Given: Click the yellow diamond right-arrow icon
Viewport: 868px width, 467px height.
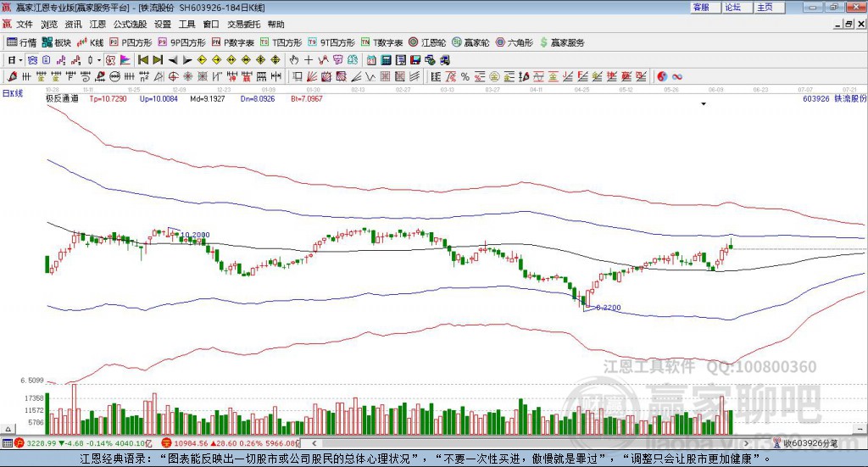Looking at the screenshot, I should coord(216,60).
